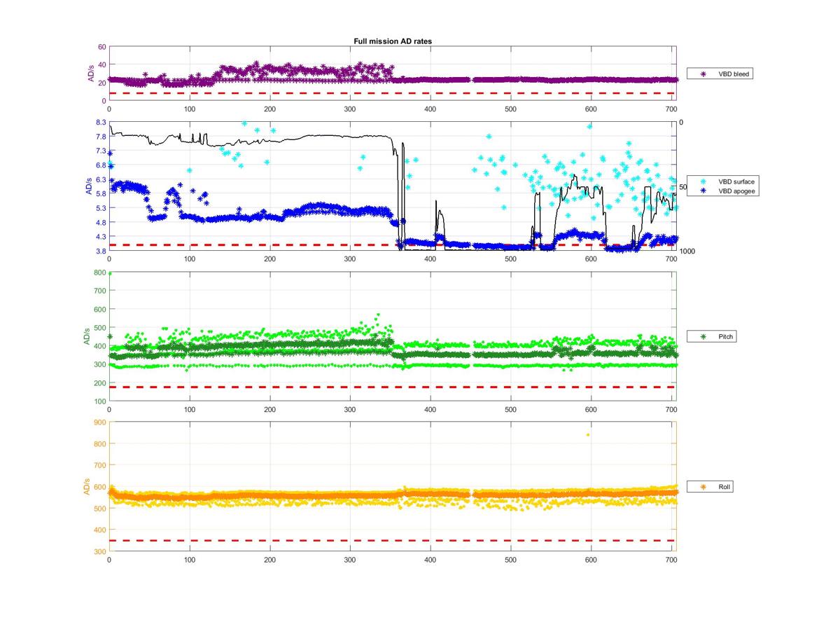Click the '3.8' y-axis tick label

tap(101, 251)
